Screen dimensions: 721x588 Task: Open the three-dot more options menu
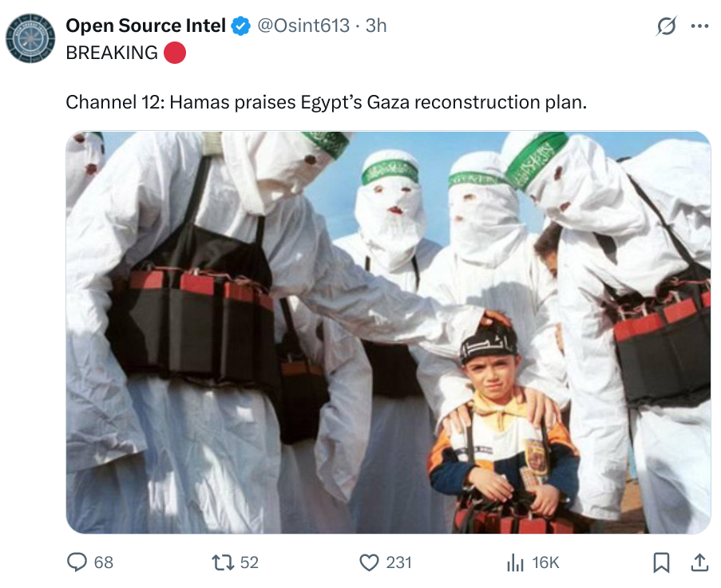coord(699,26)
